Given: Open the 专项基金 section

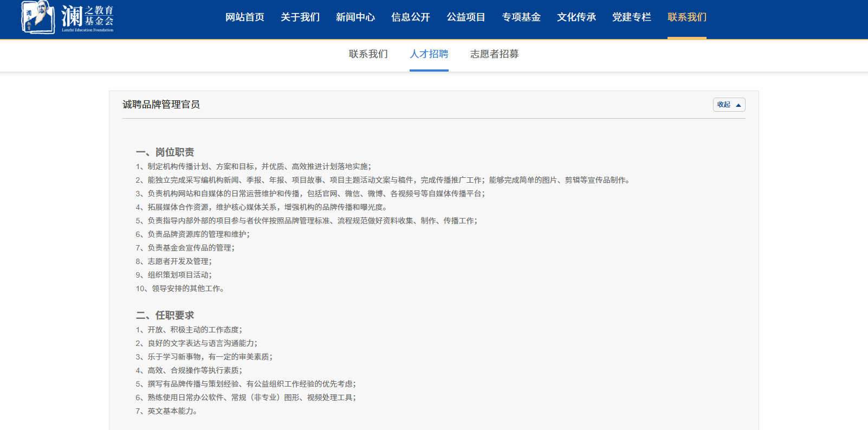Looking at the screenshot, I should pos(521,17).
